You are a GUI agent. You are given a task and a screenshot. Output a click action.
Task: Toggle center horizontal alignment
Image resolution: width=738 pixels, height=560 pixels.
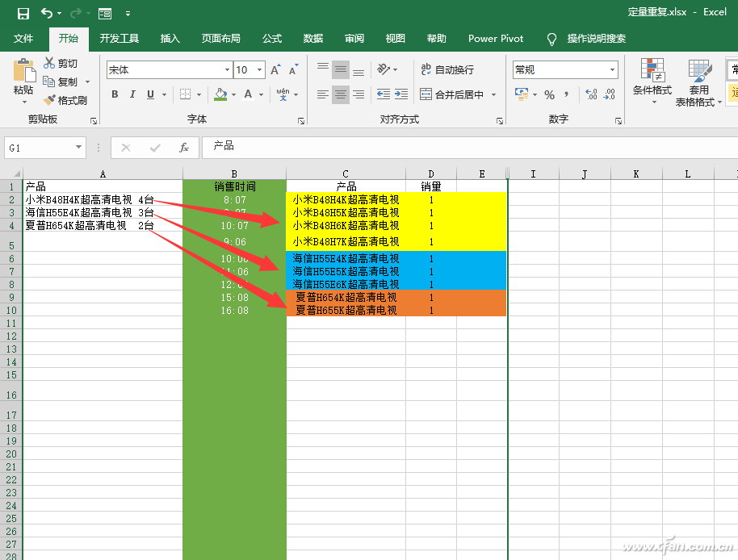coord(341,94)
